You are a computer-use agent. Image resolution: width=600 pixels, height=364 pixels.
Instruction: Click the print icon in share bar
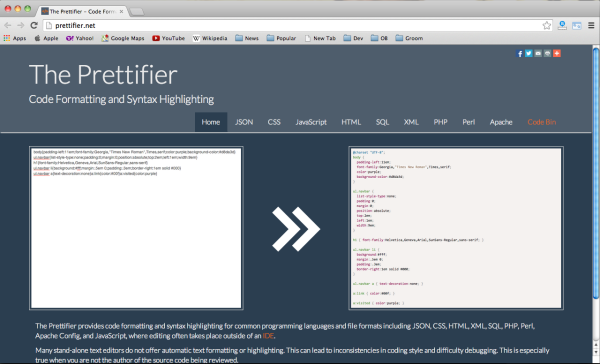point(547,54)
